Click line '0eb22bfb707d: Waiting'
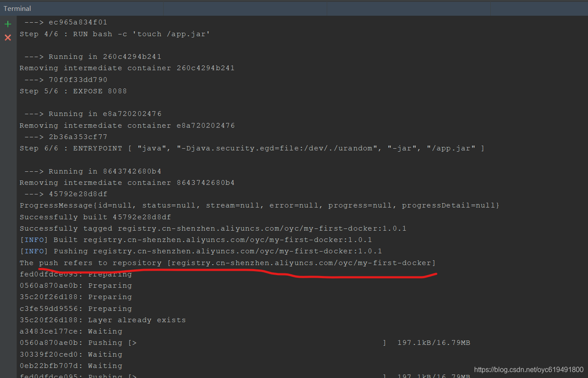Viewport: 588px width, 378px height. 71,365
